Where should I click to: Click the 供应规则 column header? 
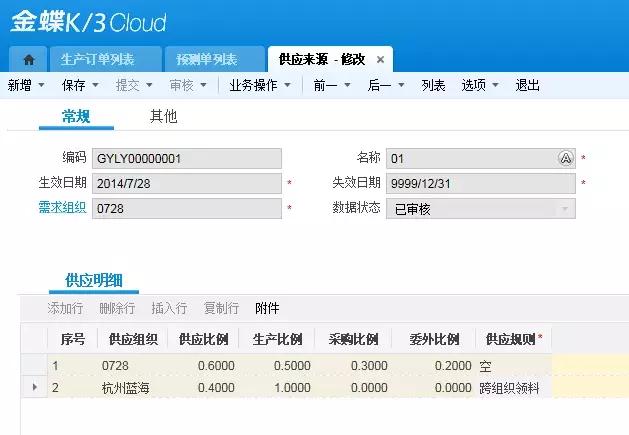tap(514, 339)
